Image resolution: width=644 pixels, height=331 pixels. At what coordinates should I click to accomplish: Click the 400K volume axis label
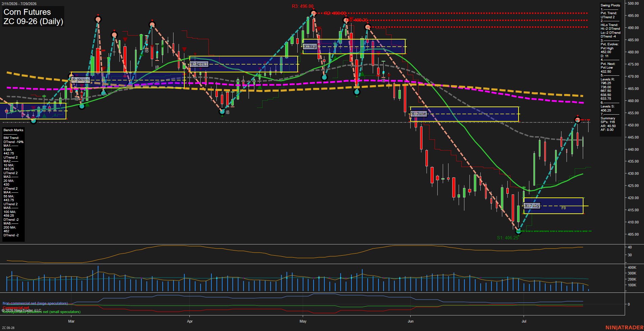[632, 267]
